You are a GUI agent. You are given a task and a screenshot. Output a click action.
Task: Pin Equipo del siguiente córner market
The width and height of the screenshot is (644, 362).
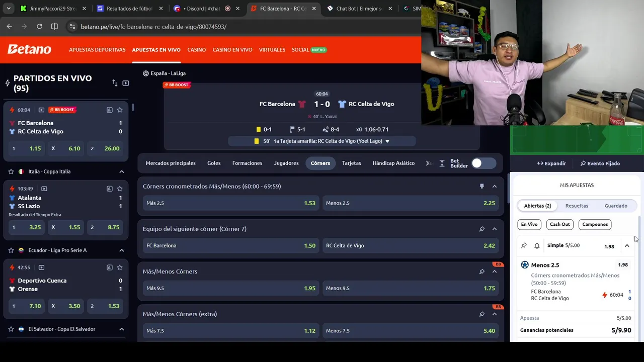[x=481, y=229]
